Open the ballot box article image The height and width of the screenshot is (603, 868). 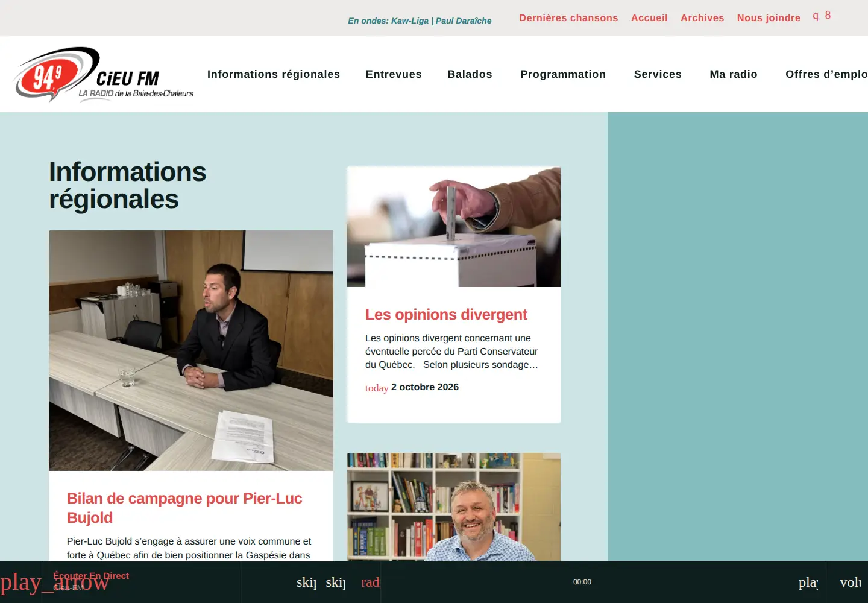(x=454, y=227)
